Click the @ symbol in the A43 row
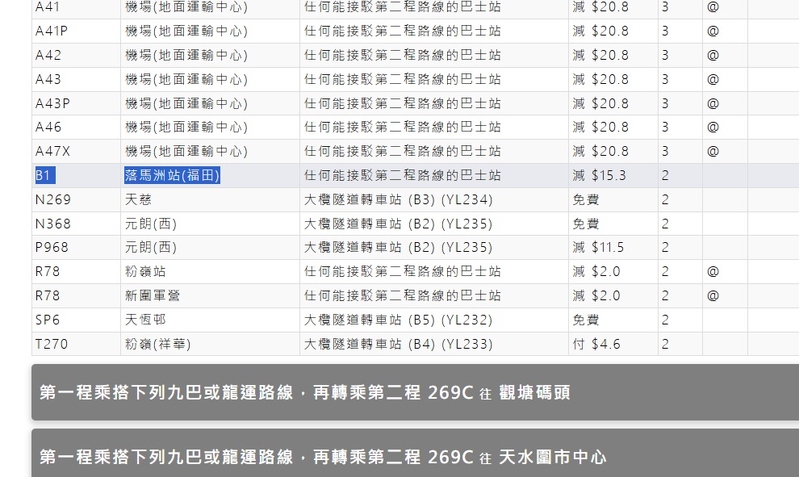Image resolution: width=799 pixels, height=477 pixels. pyautogui.click(x=713, y=79)
